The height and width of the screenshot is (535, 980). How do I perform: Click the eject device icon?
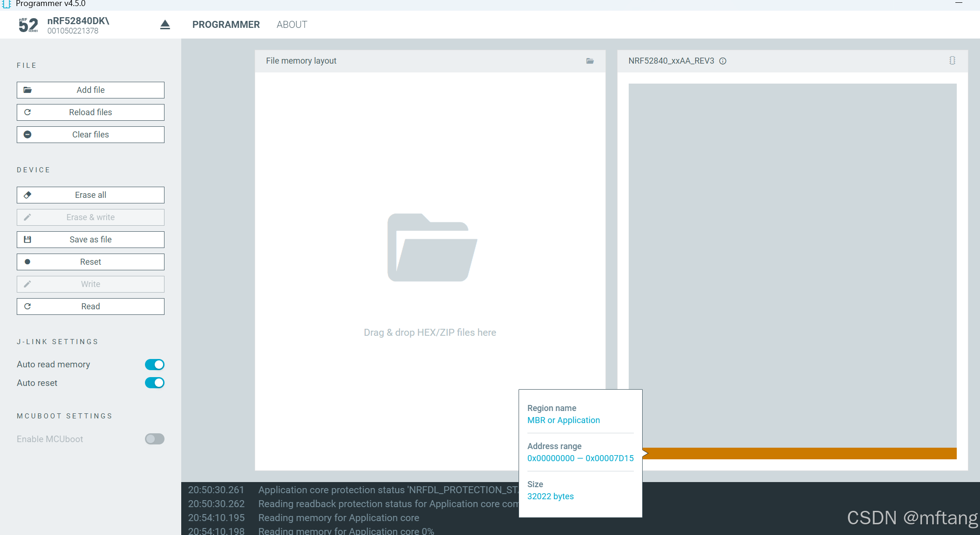pos(165,25)
